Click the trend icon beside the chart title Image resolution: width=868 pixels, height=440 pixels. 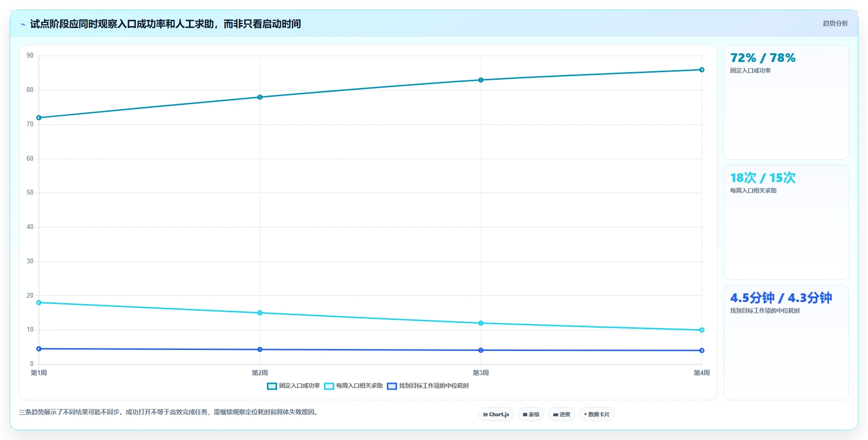(x=23, y=24)
